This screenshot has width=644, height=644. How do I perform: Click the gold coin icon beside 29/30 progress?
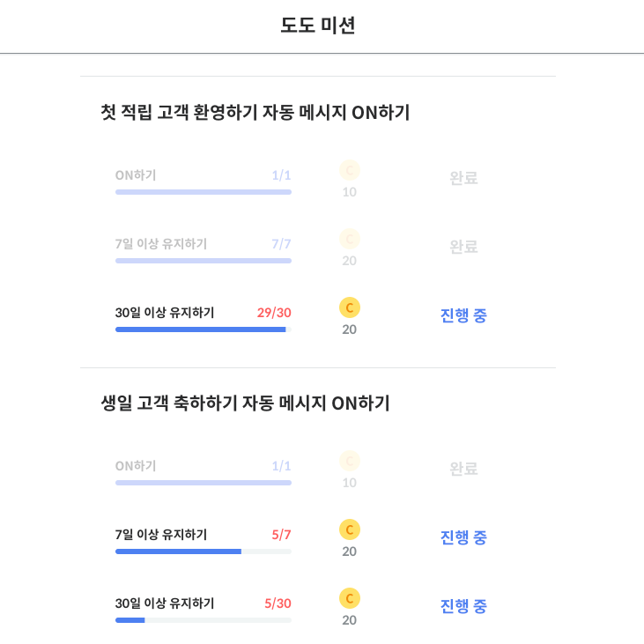click(x=350, y=307)
